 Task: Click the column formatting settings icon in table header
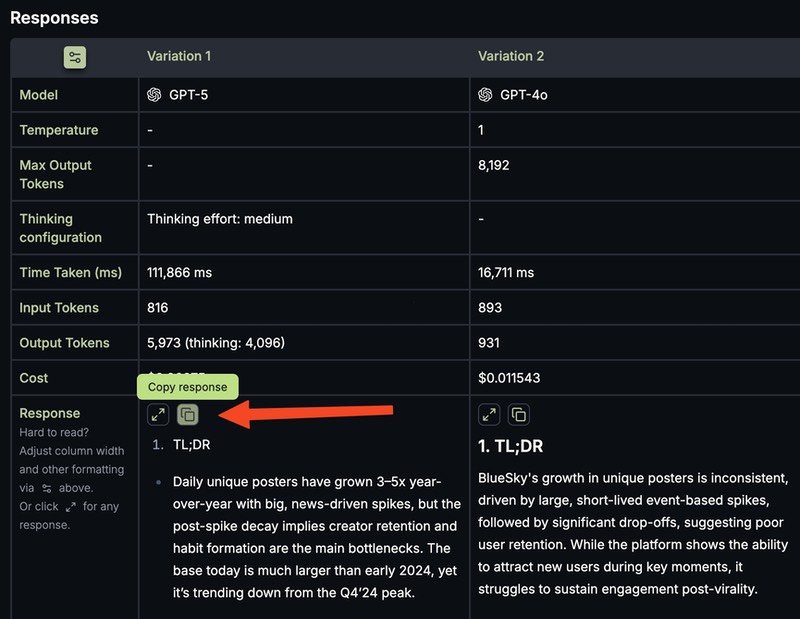[74, 57]
